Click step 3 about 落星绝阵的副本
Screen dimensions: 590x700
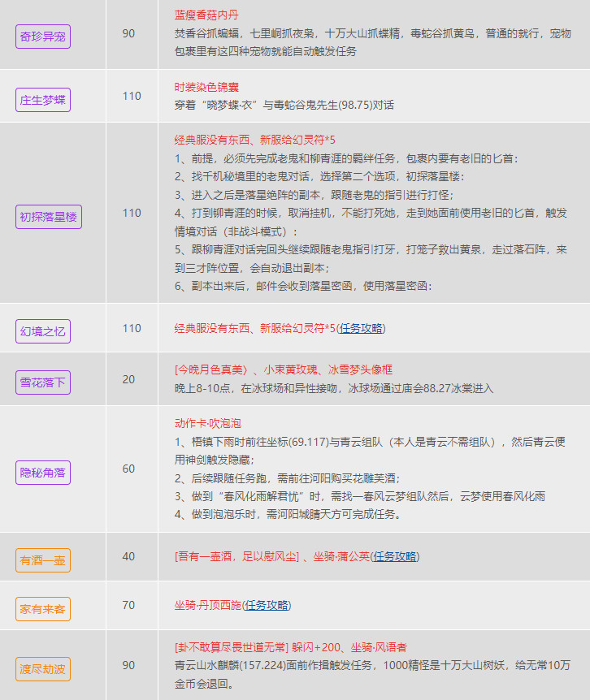click(x=314, y=195)
